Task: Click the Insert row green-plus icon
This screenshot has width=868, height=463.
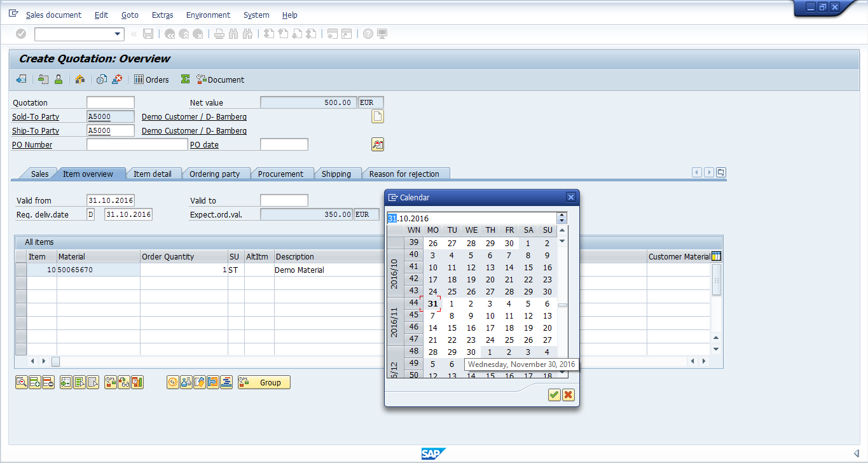Action: click(35, 382)
